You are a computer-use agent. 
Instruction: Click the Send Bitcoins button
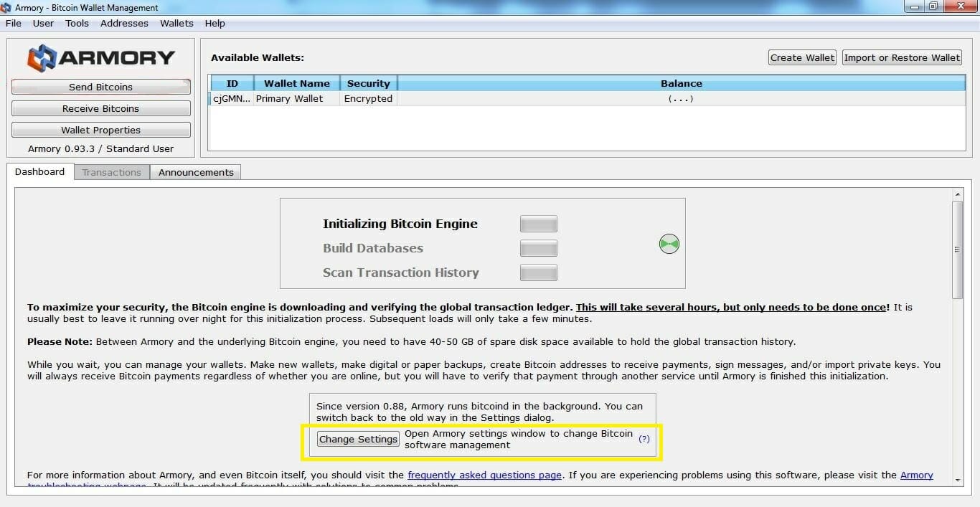coord(101,87)
